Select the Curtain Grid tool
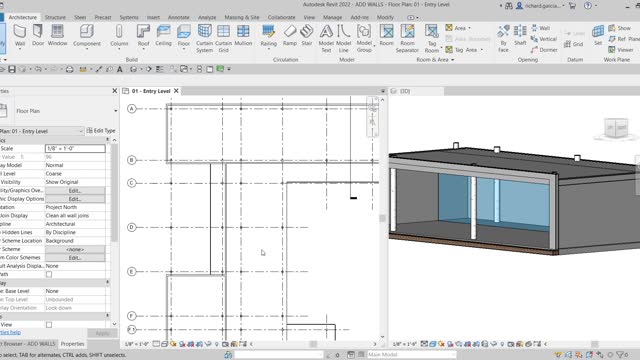The width and height of the screenshot is (640, 360). [x=223, y=38]
